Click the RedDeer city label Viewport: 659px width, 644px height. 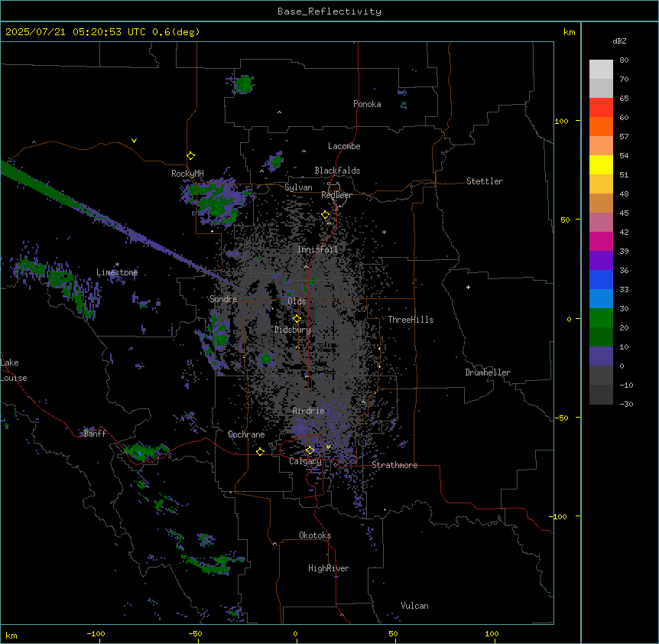[336, 195]
